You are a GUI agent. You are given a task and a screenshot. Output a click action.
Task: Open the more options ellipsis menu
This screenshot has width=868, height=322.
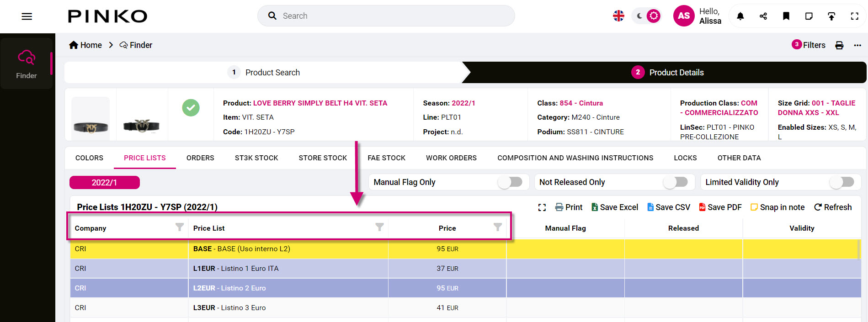click(857, 45)
